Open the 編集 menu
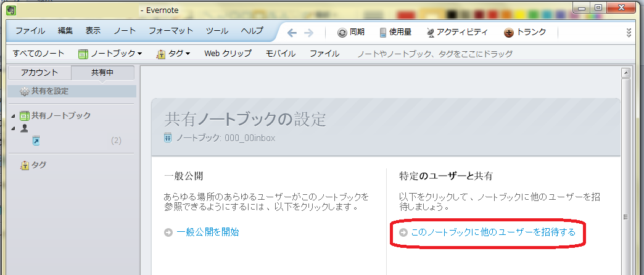 click(x=65, y=31)
